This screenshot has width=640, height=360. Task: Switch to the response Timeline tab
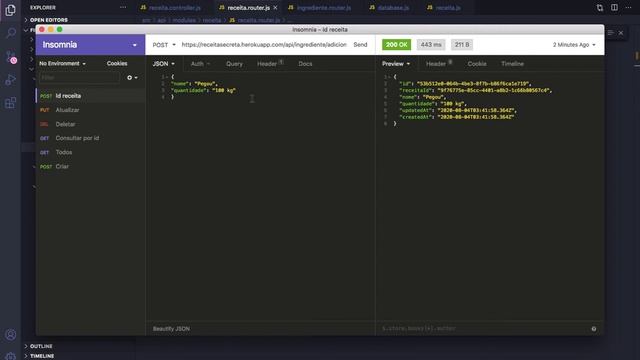coord(512,64)
